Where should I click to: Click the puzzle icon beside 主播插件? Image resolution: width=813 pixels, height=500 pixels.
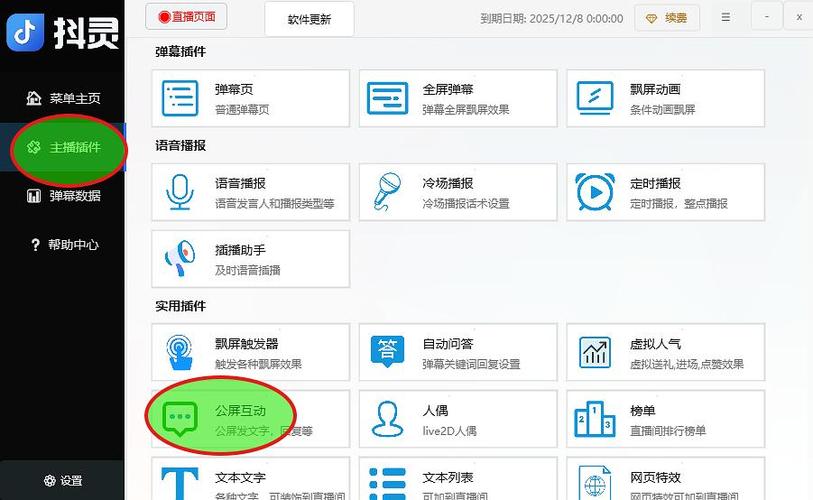click(34, 147)
